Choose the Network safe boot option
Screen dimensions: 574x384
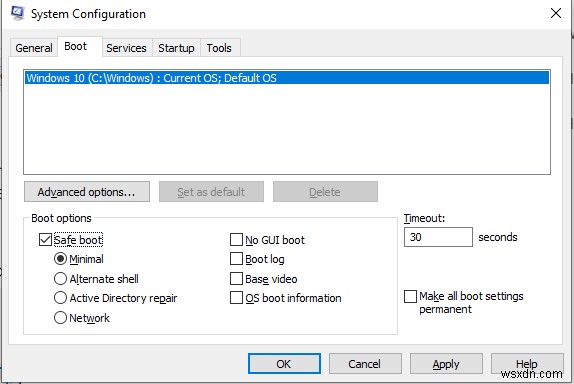[60, 318]
